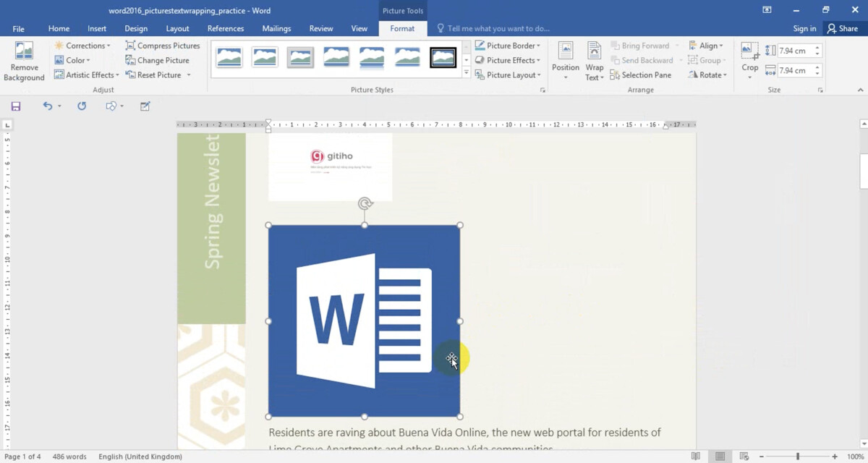Open the Rotate dropdown
868x463 pixels.
click(x=707, y=75)
